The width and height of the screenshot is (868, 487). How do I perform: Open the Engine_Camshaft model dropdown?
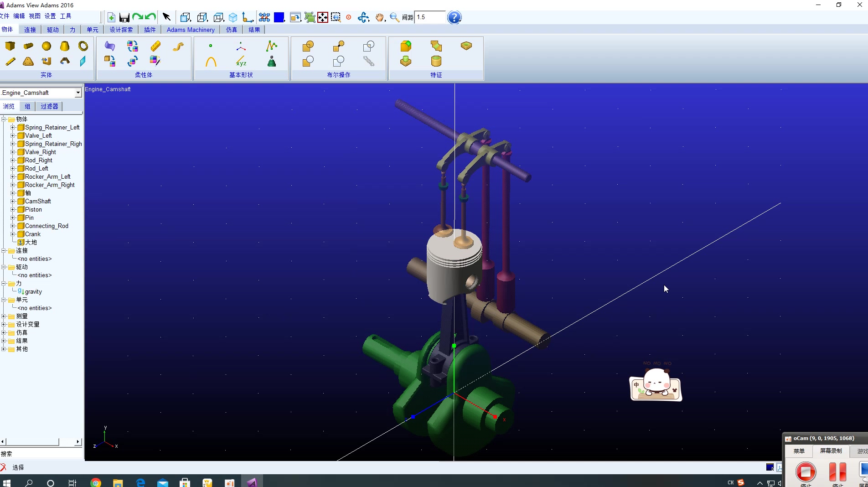tap(78, 93)
